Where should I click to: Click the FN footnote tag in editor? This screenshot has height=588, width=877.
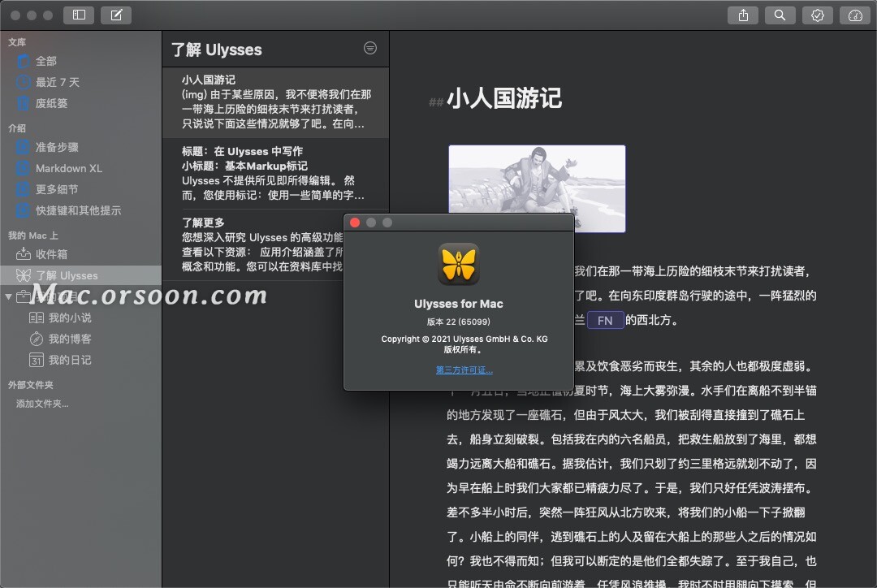605,321
